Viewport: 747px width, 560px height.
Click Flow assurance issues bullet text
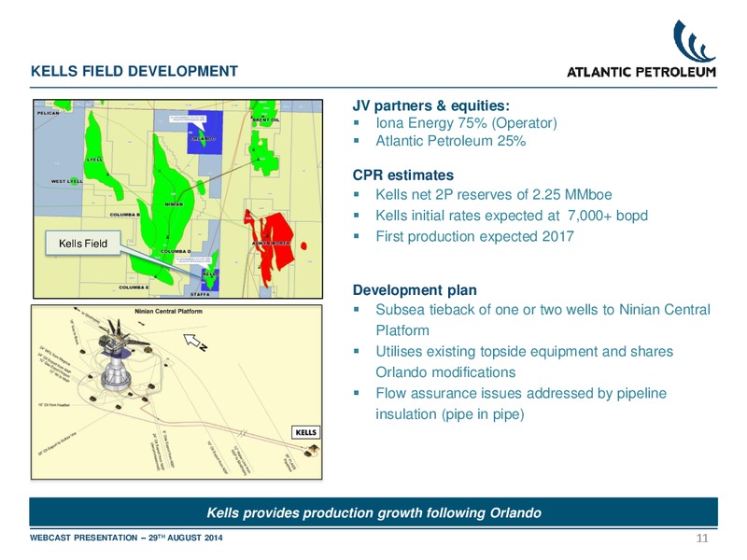(521, 404)
